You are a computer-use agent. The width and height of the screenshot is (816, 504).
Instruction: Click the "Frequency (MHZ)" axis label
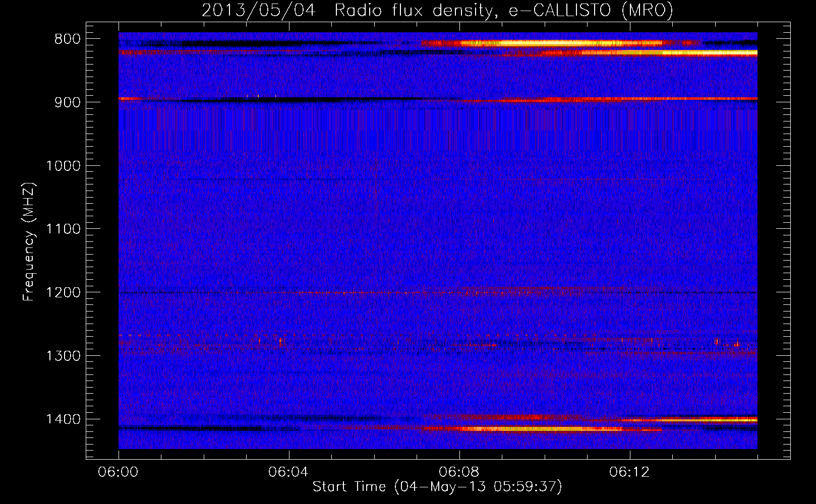point(29,242)
